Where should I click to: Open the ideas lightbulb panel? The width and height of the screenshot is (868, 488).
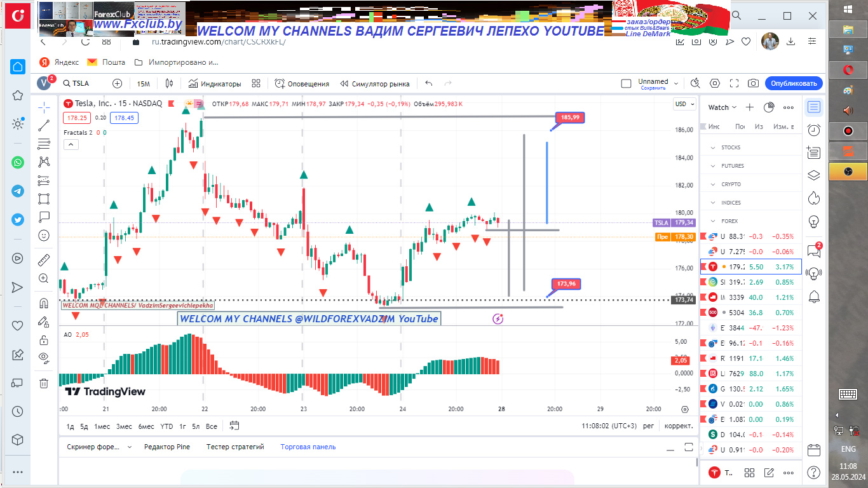coord(814,221)
